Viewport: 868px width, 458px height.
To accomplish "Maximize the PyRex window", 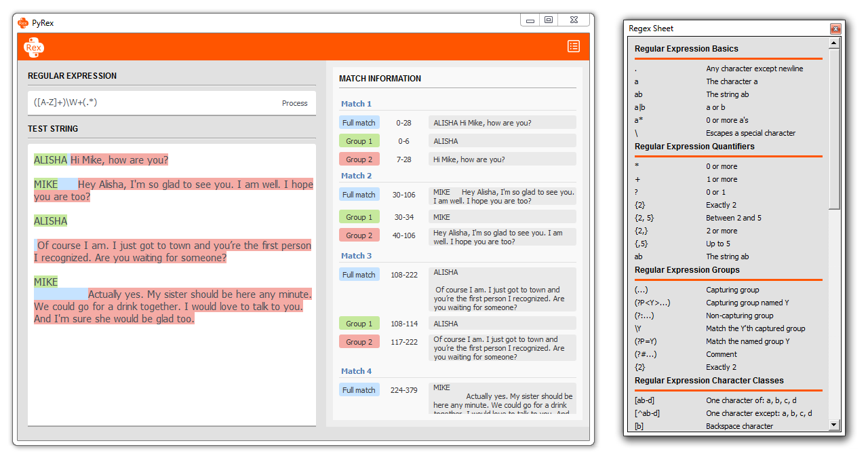I will tap(549, 20).
